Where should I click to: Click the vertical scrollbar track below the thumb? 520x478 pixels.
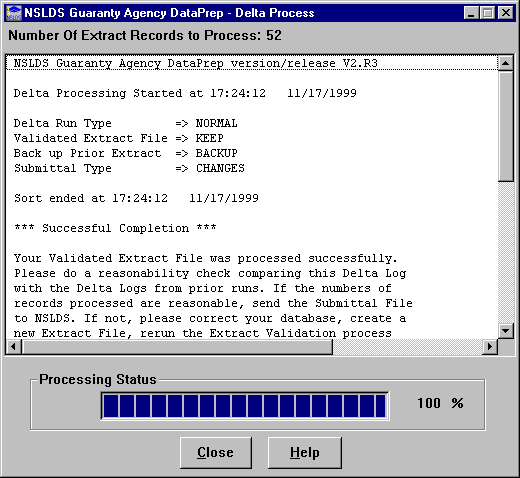pos(506,253)
